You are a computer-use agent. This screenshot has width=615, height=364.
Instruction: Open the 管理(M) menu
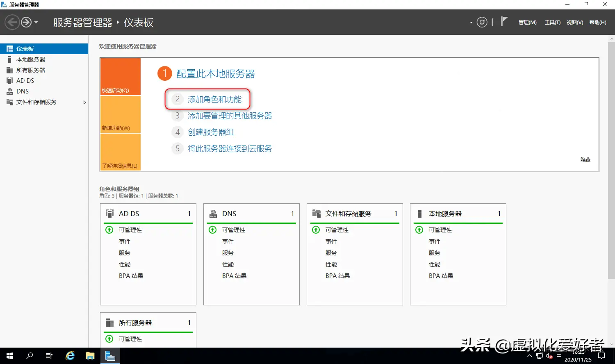pyautogui.click(x=527, y=23)
